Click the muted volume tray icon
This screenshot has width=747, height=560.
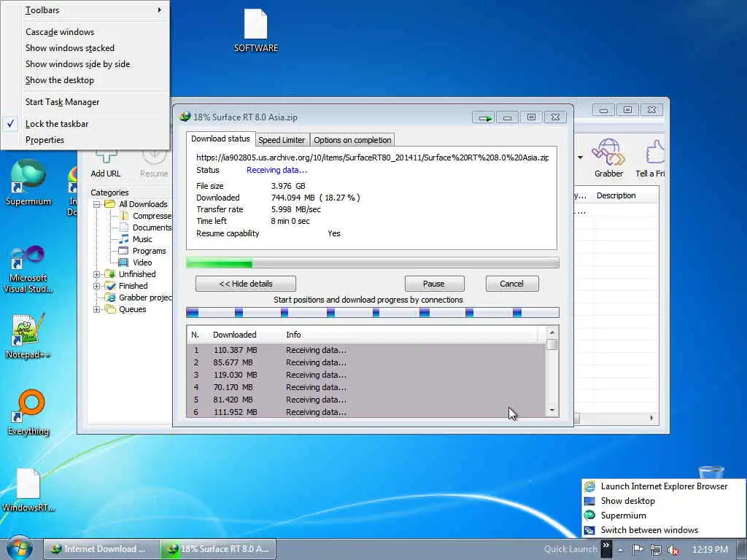point(673,550)
